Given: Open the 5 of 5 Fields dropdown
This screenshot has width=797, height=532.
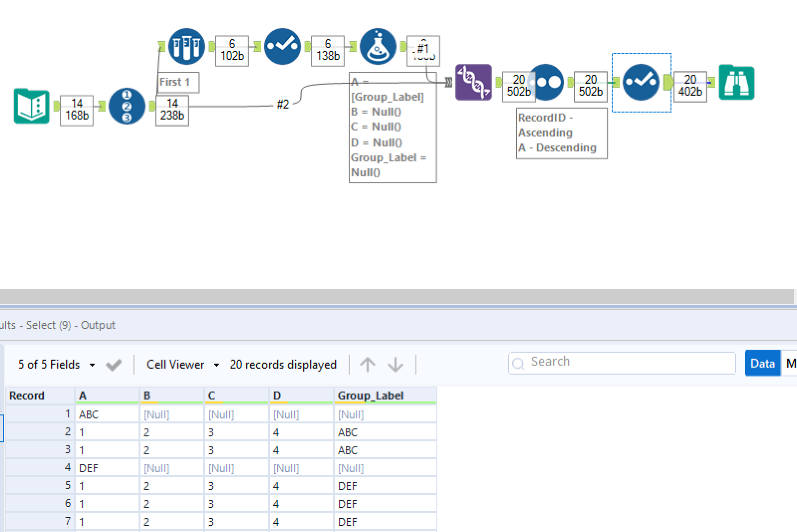Looking at the screenshot, I should tap(92, 365).
